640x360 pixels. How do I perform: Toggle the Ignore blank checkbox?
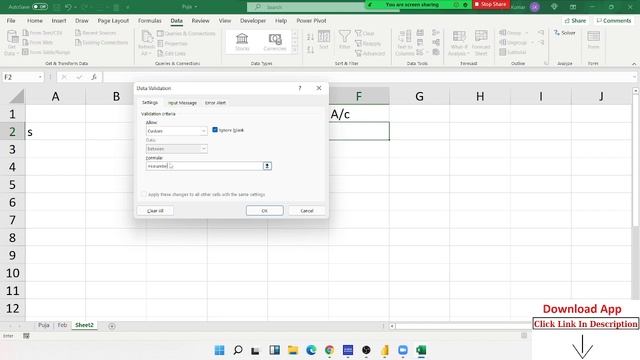pyautogui.click(x=215, y=130)
